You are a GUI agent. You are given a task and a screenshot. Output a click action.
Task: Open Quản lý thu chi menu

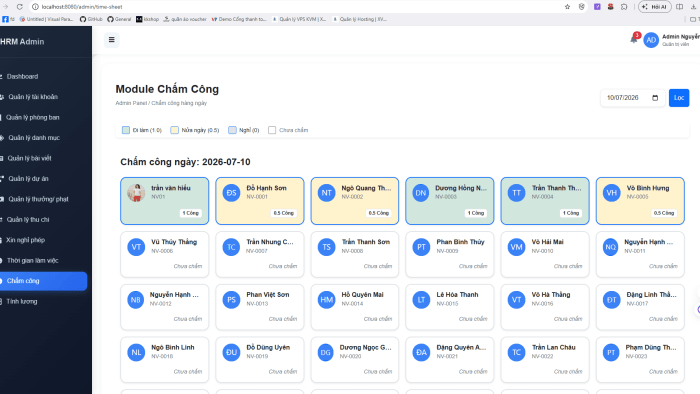pyautogui.click(x=28, y=220)
